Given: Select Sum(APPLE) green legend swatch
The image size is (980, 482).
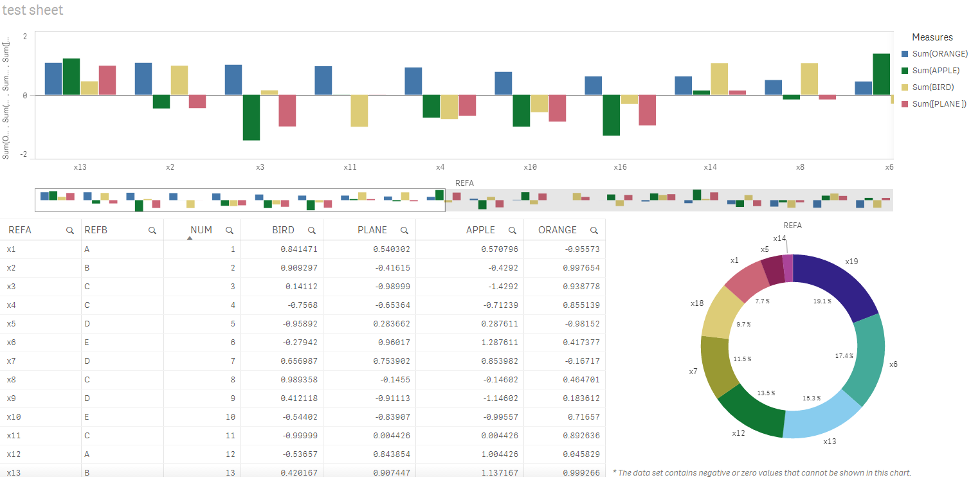Looking at the screenshot, I should pyautogui.click(x=905, y=71).
